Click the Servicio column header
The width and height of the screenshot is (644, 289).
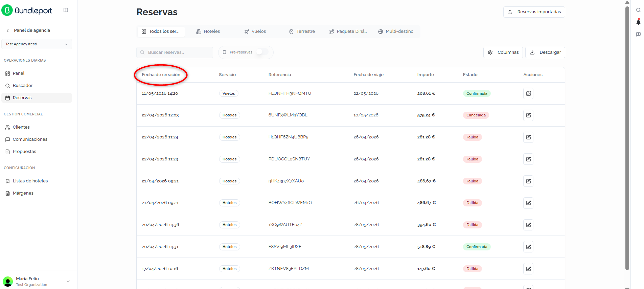227,75
